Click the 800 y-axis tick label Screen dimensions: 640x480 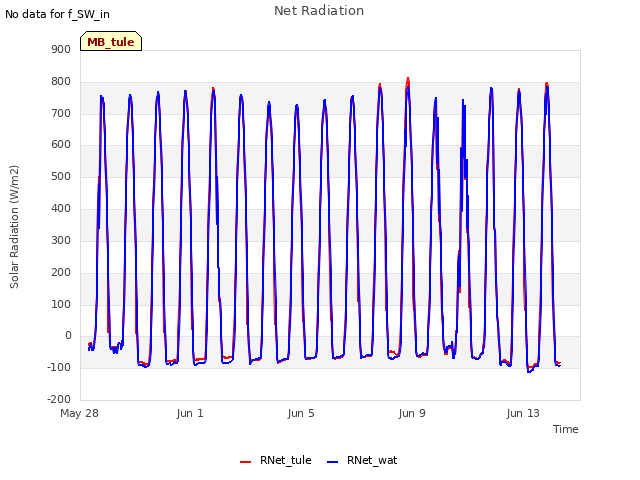[61, 81]
